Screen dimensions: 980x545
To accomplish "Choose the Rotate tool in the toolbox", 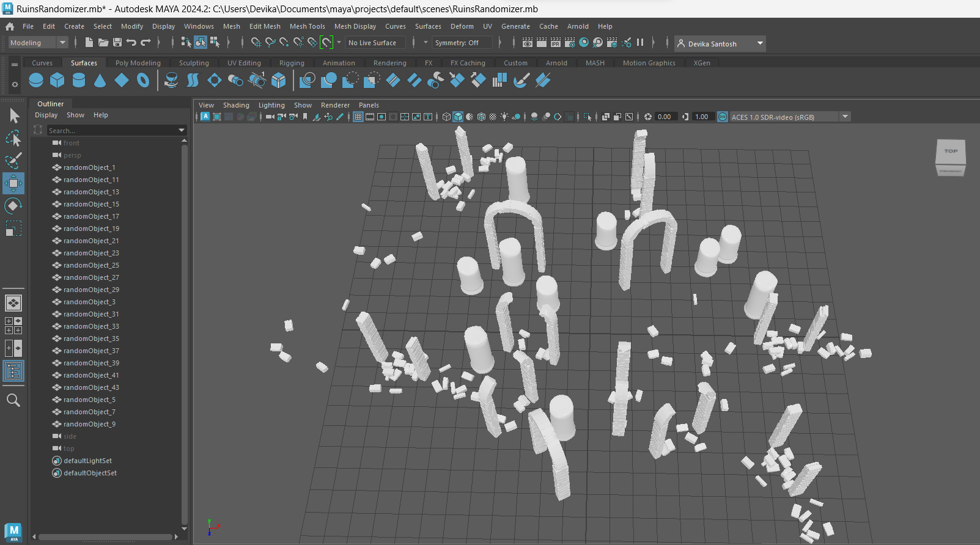I will (x=13, y=206).
